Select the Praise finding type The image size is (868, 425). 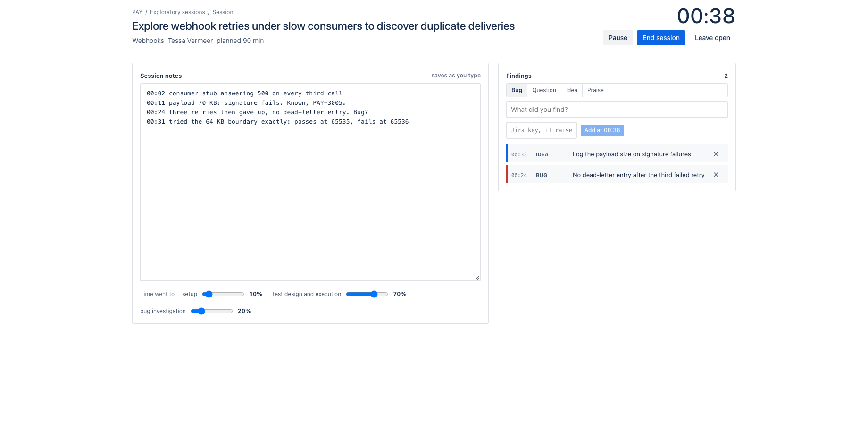pyautogui.click(x=595, y=90)
